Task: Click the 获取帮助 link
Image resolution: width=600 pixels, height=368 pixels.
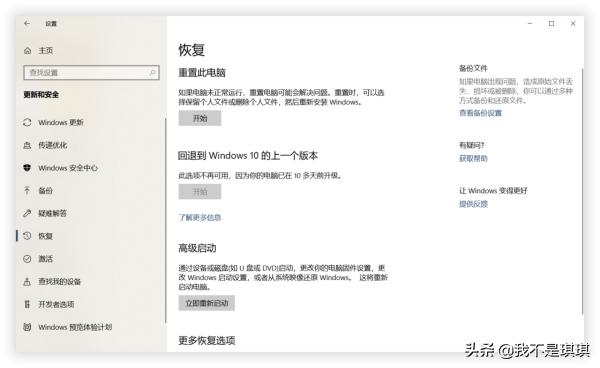Action: point(473,158)
